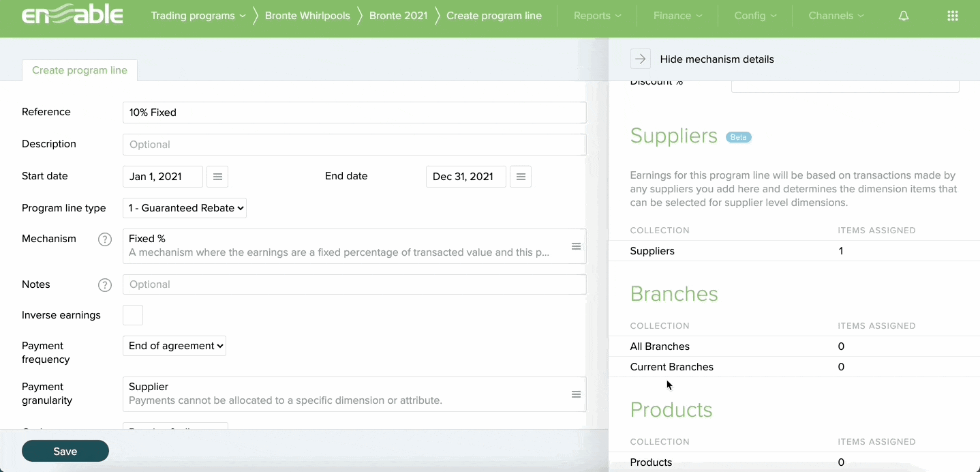The width and height of the screenshot is (980, 472).
Task: Select the Create program line tab
Action: (x=80, y=70)
